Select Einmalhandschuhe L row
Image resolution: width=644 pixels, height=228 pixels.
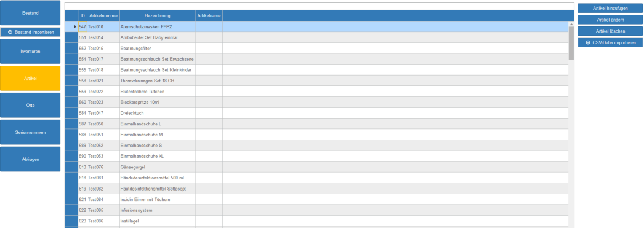pos(316,124)
